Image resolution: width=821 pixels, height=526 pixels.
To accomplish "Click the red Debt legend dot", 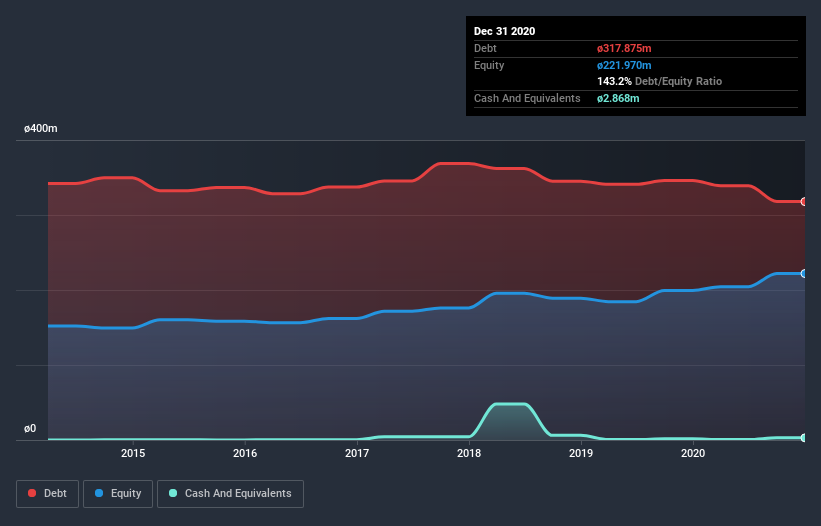I will (32, 493).
